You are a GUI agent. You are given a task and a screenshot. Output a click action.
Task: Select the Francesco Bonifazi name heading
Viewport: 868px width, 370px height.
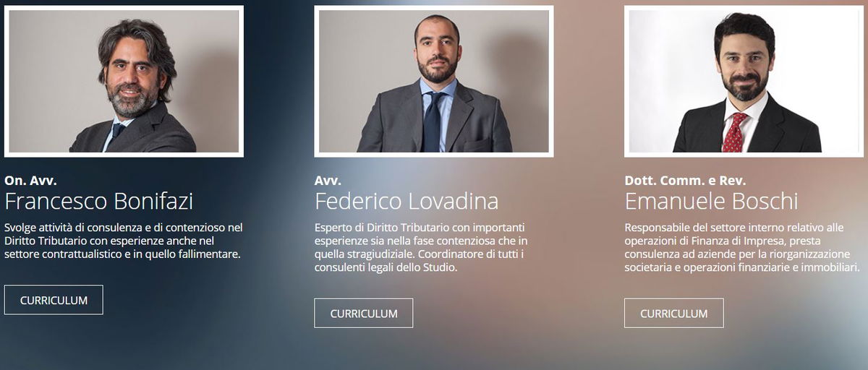(x=98, y=201)
